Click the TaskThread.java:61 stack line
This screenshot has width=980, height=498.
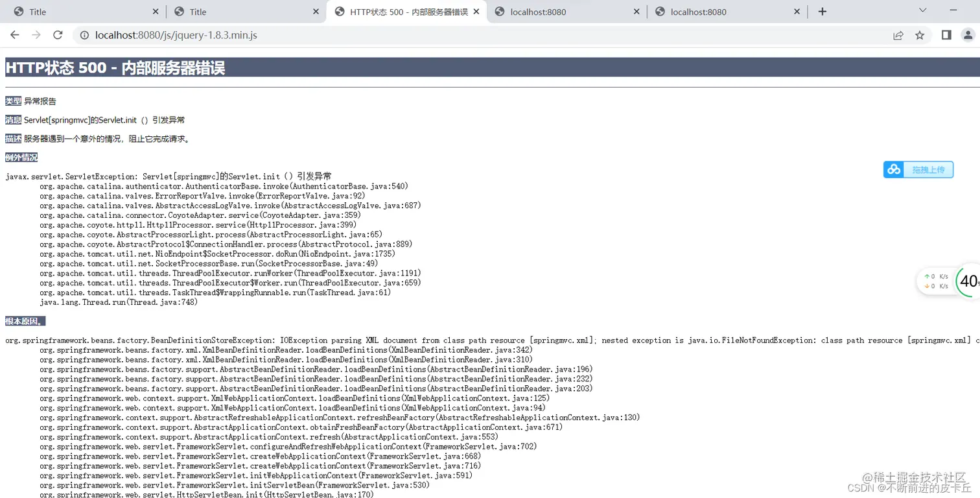tap(215, 292)
